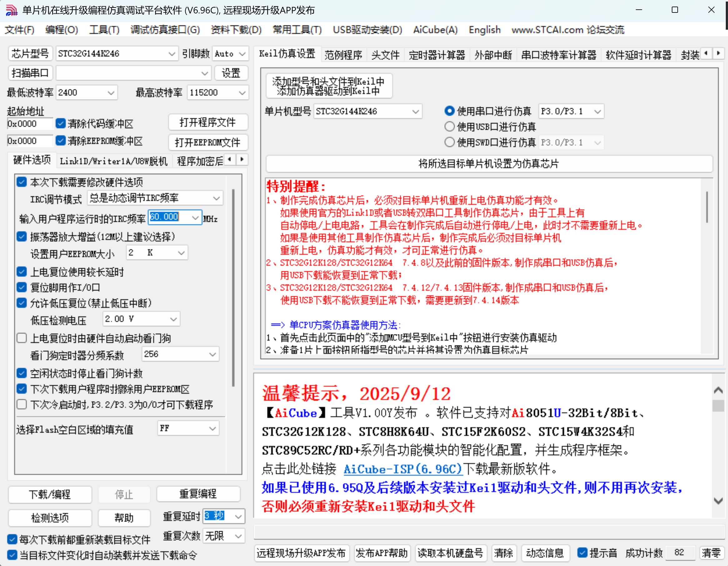
Task: Open the AiCube-ISP(6.96C) download link
Action: (x=402, y=470)
